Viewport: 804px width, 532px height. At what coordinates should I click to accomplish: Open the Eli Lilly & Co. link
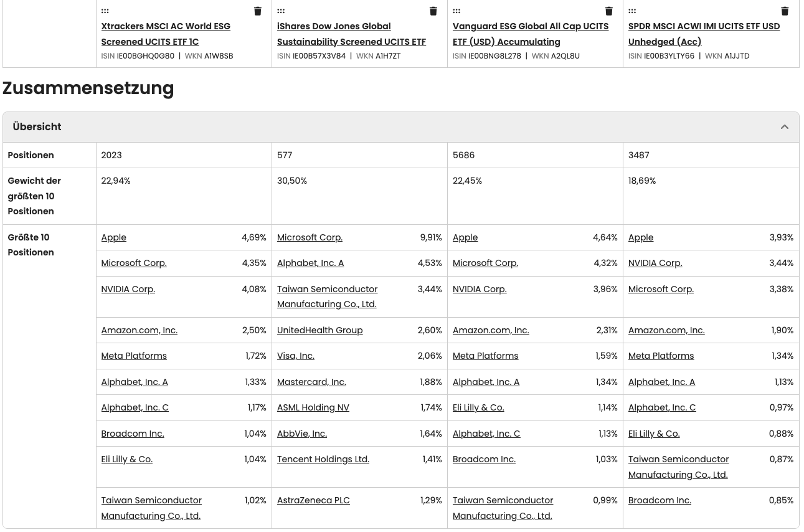[x=126, y=459]
